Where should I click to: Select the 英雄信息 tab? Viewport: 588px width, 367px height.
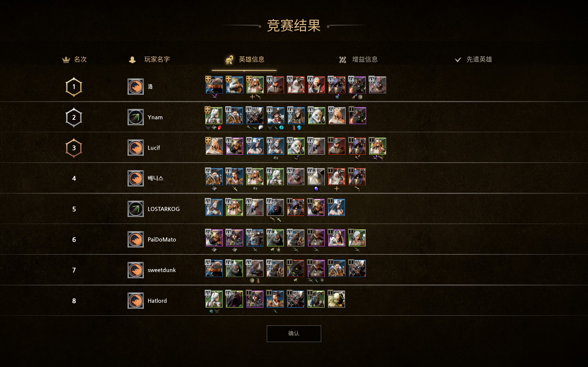(244, 59)
